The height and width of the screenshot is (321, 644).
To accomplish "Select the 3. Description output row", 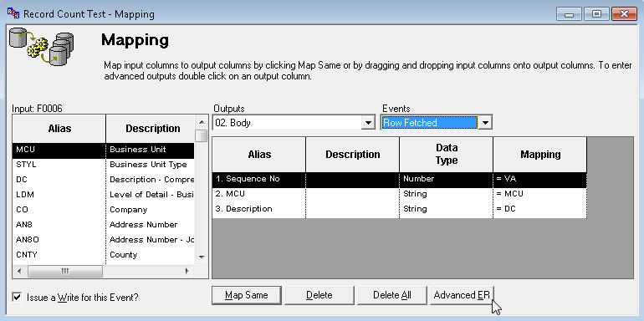I will (x=399, y=210).
